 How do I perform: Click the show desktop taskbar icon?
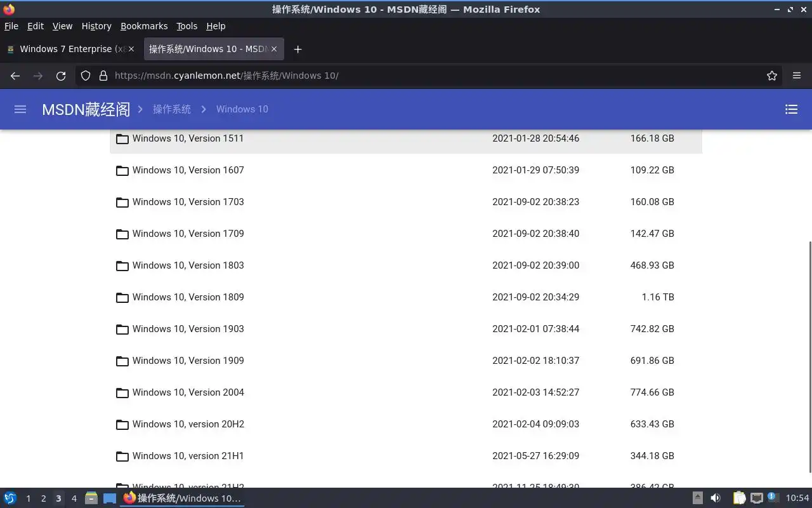(x=110, y=498)
